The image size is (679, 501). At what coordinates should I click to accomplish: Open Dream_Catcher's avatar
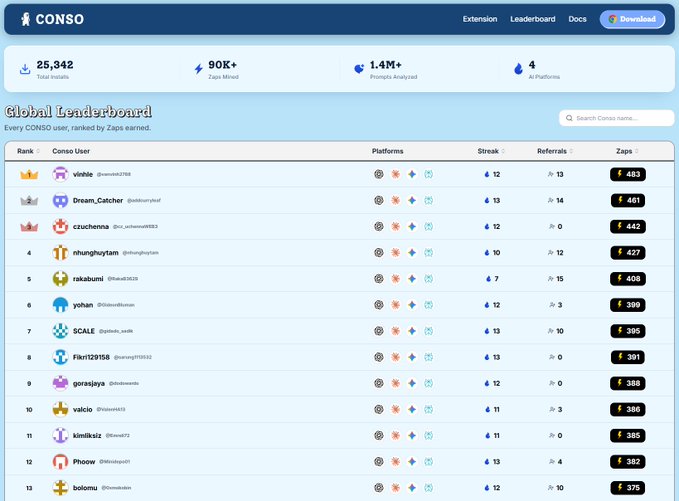pyautogui.click(x=60, y=200)
